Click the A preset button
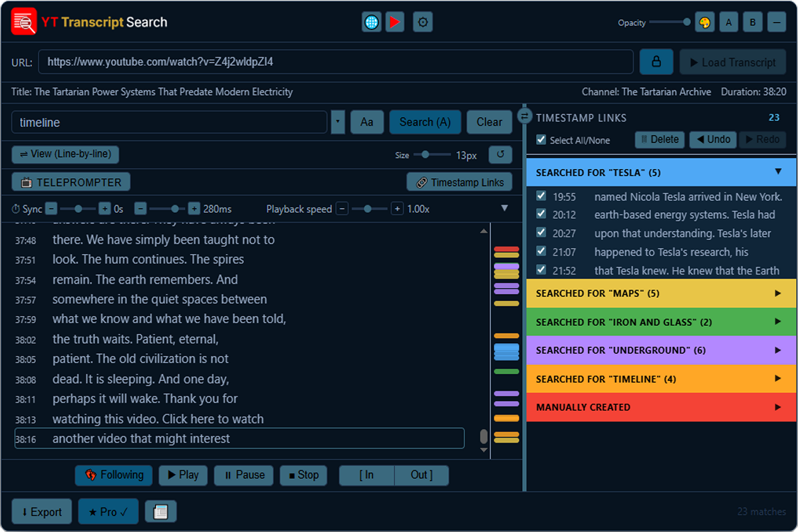 729,22
